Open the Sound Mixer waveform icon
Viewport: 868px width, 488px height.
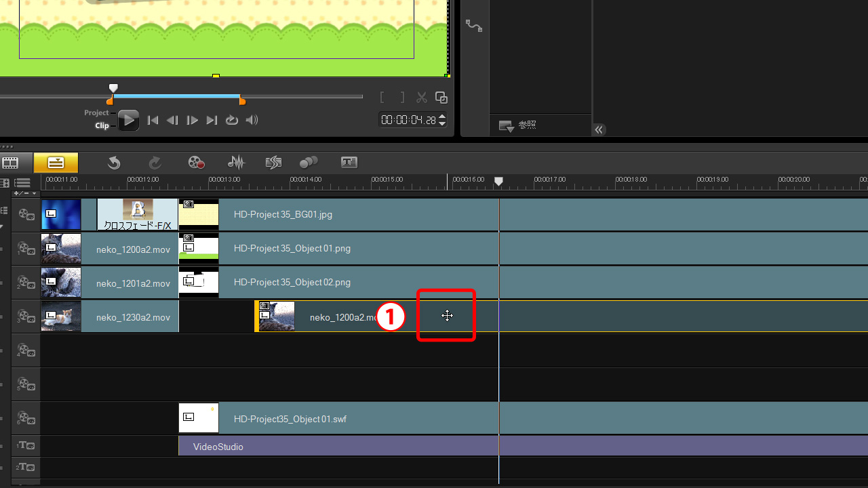pyautogui.click(x=235, y=163)
